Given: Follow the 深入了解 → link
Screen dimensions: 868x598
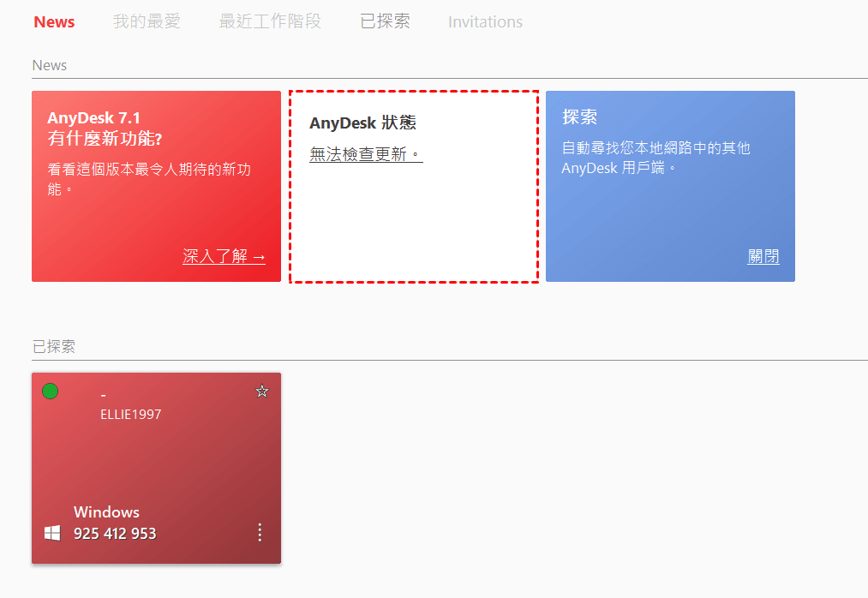Looking at the screenshot, I should point(224,256).
